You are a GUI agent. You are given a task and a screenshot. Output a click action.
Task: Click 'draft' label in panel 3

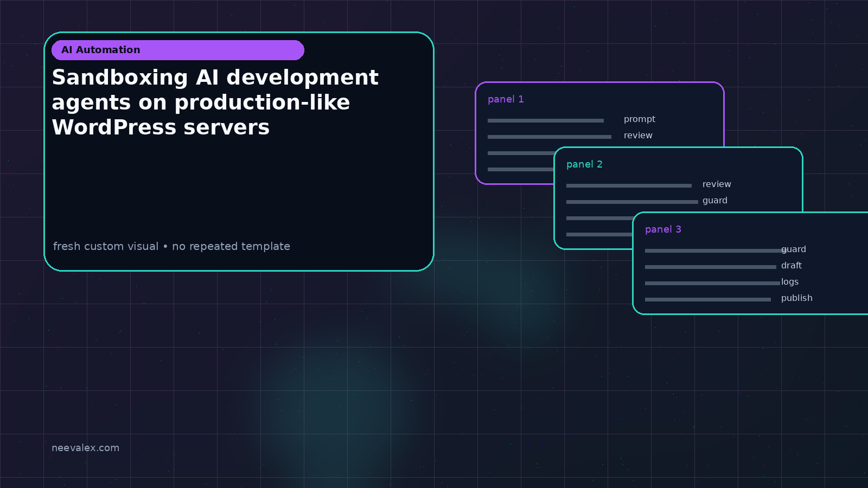tap(792, 266)
